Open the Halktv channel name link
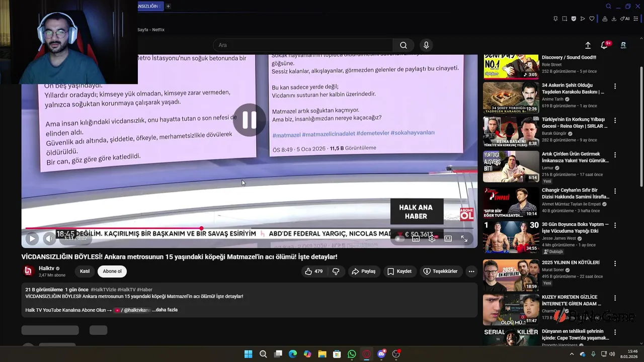Viewport: 644px width, 362px height. (x=46, y=268)
